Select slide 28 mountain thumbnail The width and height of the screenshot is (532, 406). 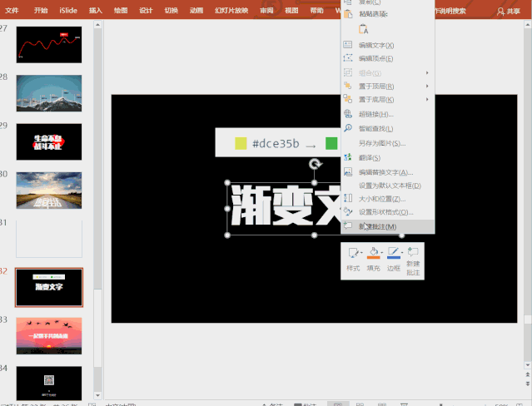[x=49, y=93]
